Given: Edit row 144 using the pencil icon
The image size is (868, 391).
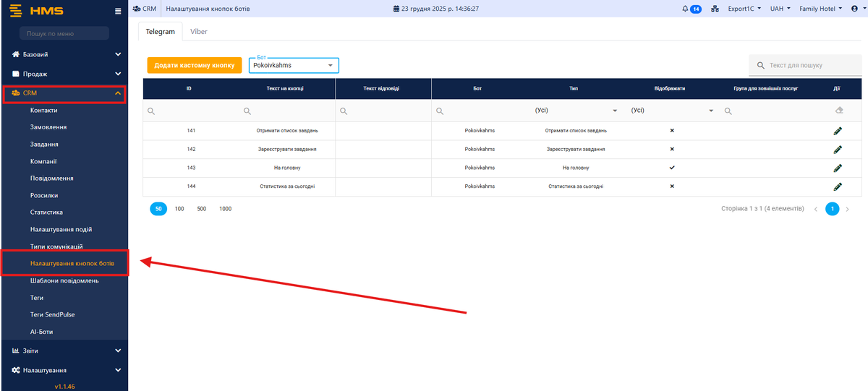Looking at the screenshot, I should point(837,186).
